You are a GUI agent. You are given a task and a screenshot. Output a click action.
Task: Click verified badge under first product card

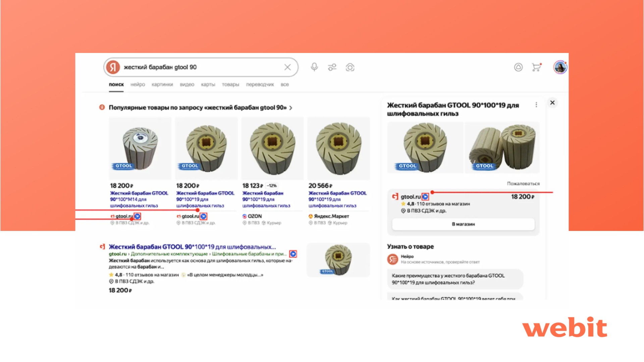(137, 216)
